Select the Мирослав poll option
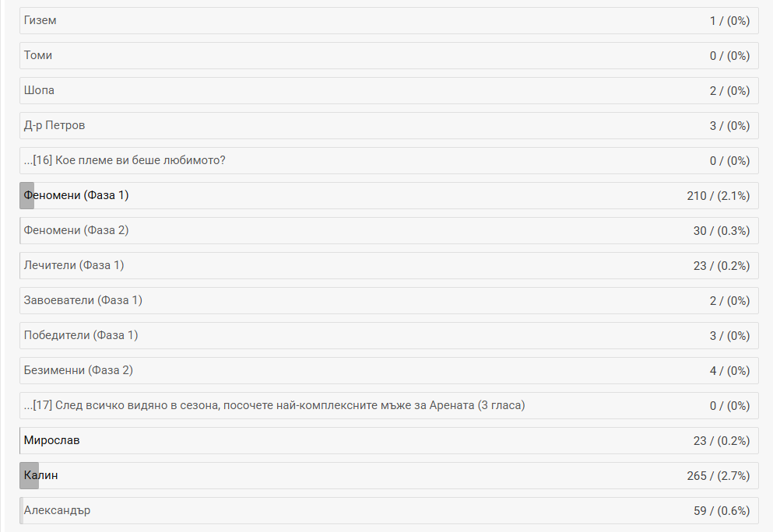773x532 pixels. 388,441
